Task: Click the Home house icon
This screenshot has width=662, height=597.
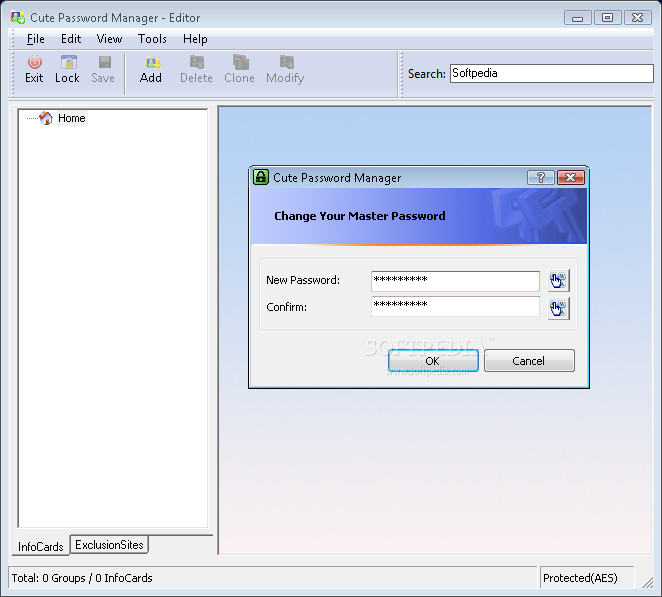Action: point(46,118)
